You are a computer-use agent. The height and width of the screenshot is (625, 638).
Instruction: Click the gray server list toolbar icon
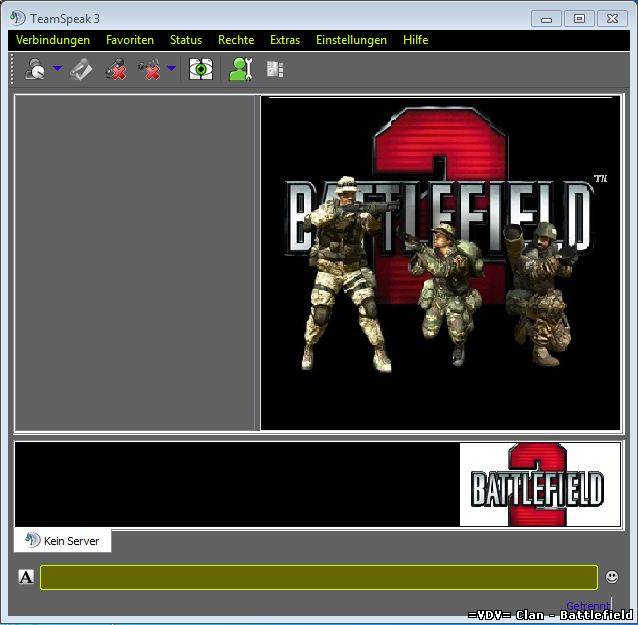(275, 69)
